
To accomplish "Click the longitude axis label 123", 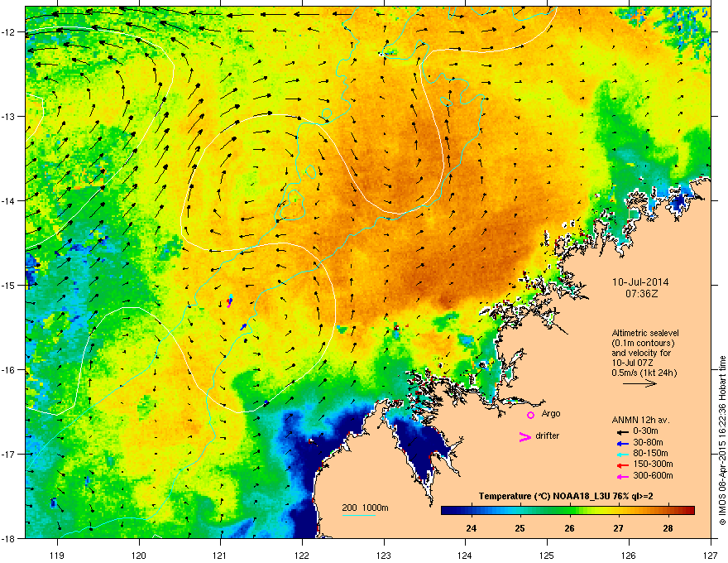I will pos(384,555).
